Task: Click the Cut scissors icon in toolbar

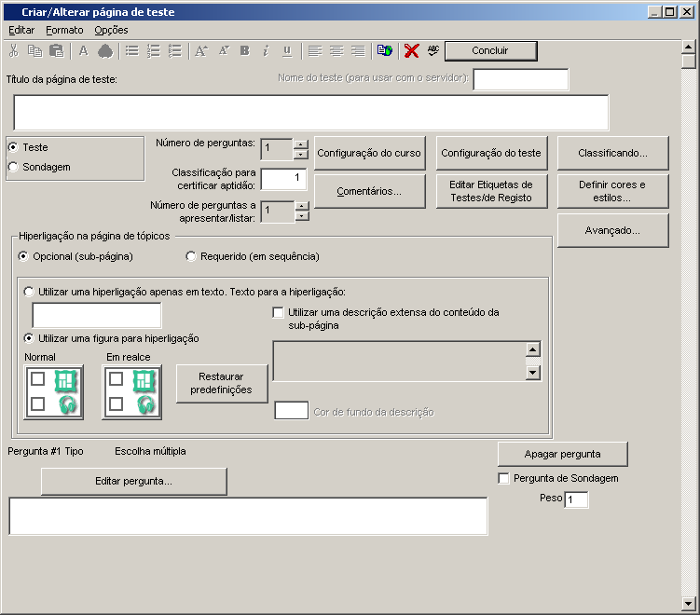Action: pos(14,51)
